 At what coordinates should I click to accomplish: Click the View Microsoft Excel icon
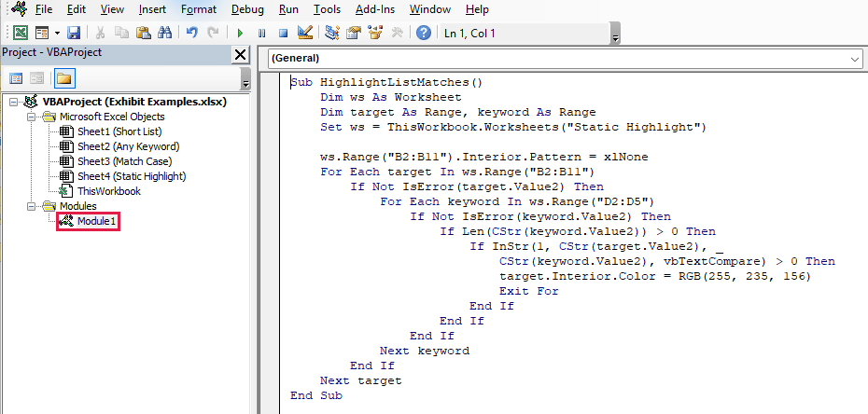pyautogui.click(x=21, y=34)
